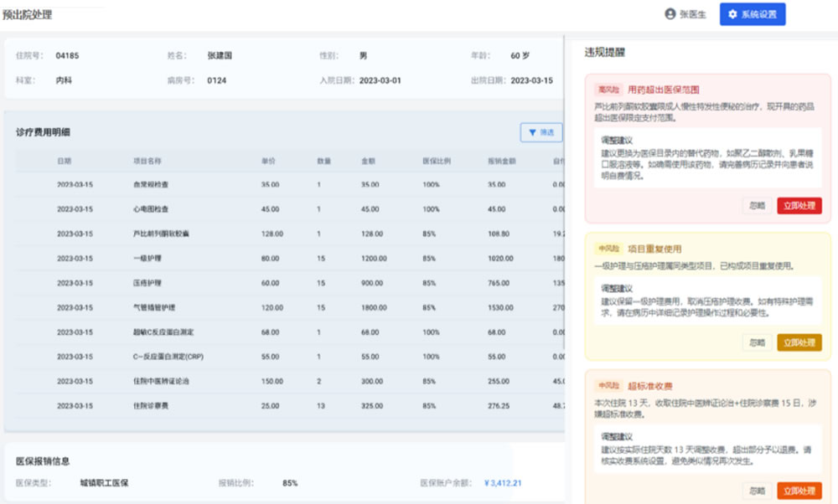
Task: Click the 255.00 reimbursement value
Action: pos(499,381)
